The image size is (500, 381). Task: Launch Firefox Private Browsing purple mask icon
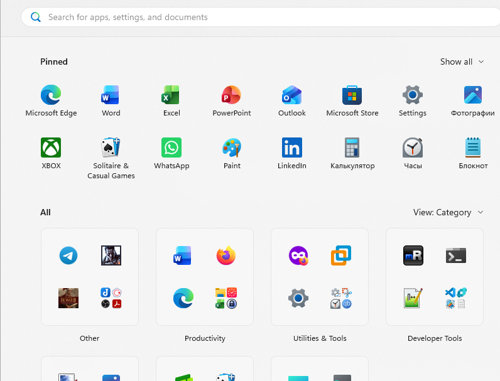[298, 256]
